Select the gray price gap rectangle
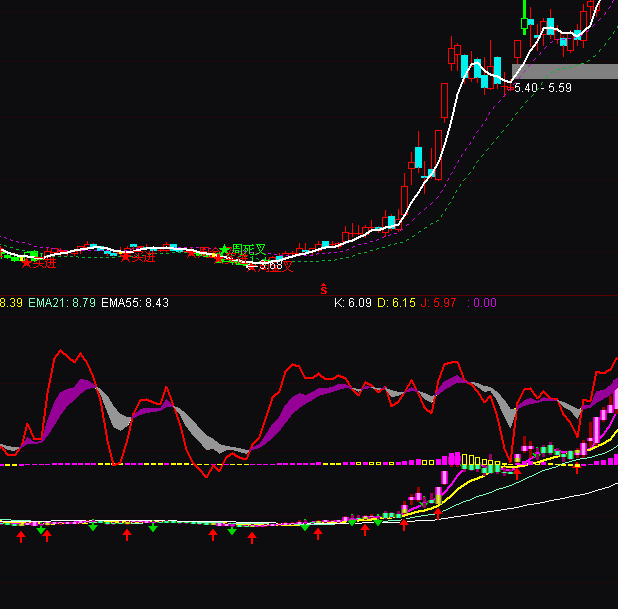618x609 pixels. (564, 71)
